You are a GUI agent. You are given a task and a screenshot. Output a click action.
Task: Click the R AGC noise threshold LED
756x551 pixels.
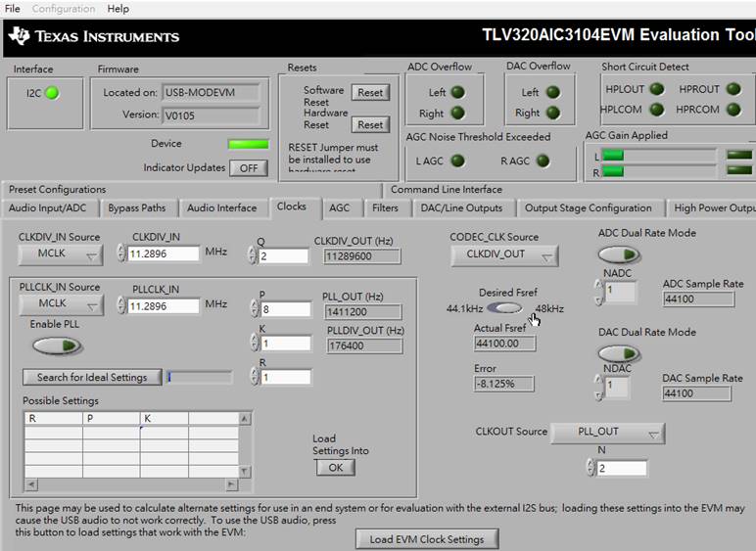(x=543, y=161)
